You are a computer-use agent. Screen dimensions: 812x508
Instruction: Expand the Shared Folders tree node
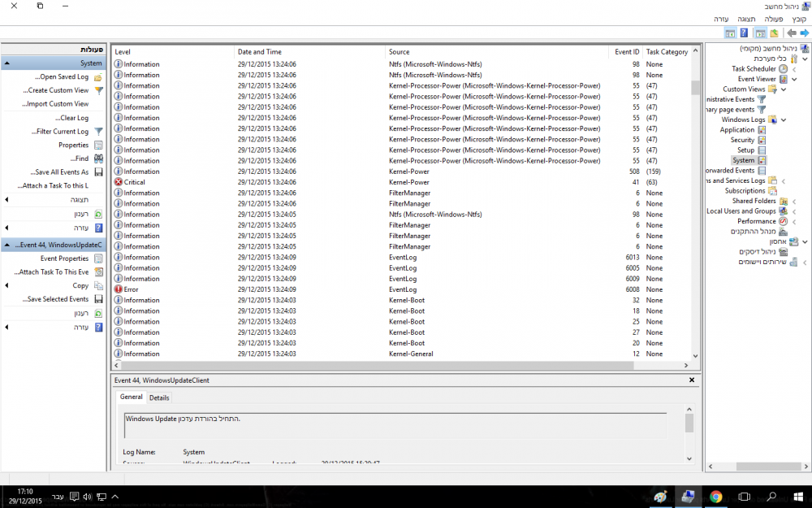pos(794,201)
